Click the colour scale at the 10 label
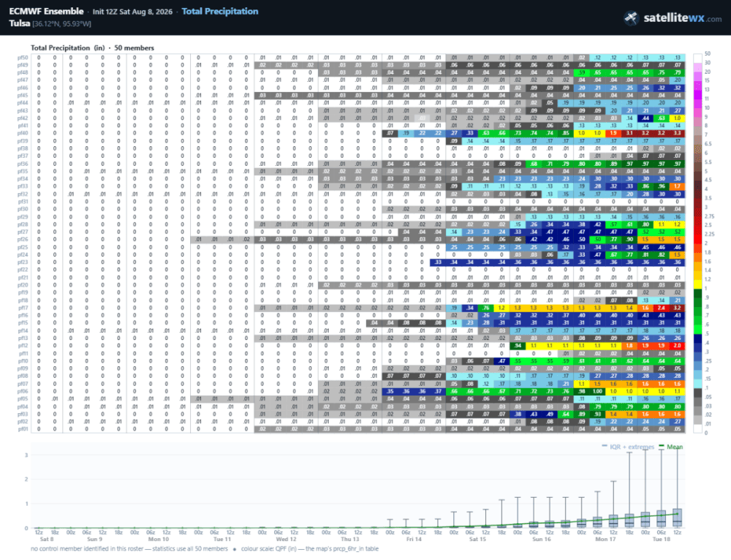Screen dimensions: 731x560 click(707, 107)
